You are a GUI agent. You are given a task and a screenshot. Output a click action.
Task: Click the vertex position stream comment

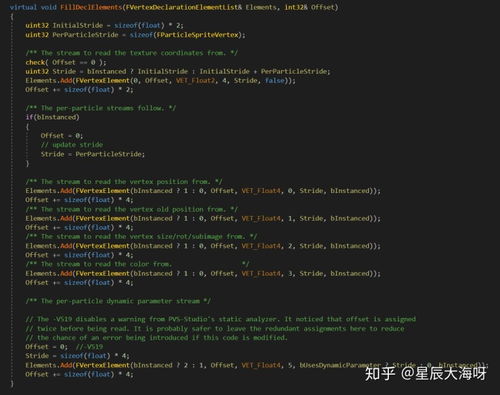[x=124, y=182]
